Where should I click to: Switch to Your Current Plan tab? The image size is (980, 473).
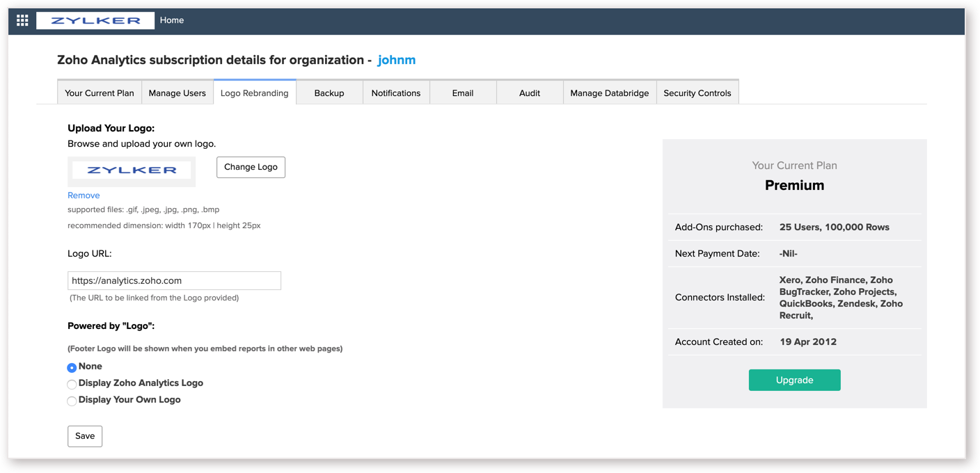(x=100, y=93)
